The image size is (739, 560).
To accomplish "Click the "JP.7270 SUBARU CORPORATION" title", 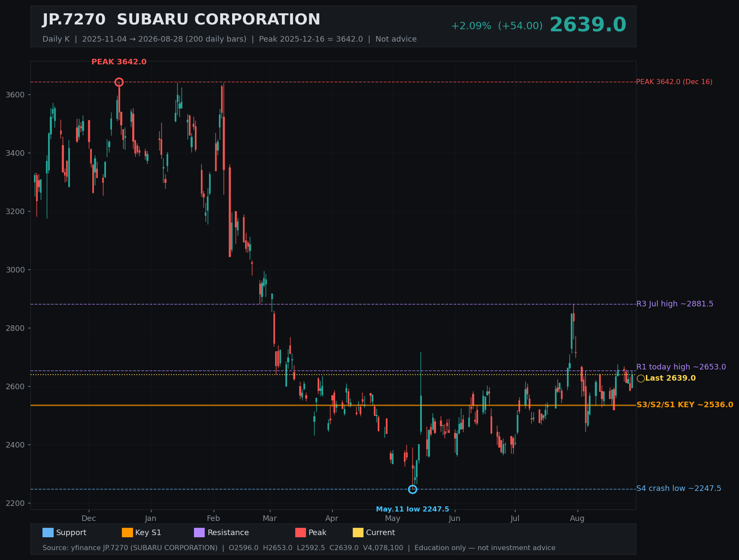I will (x=181, y=20).
